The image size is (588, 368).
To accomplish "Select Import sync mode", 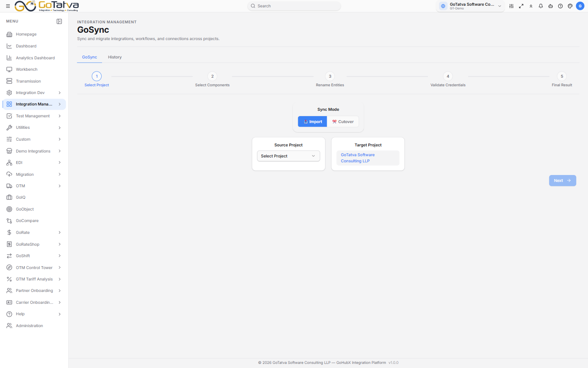I will click(312, 122).
